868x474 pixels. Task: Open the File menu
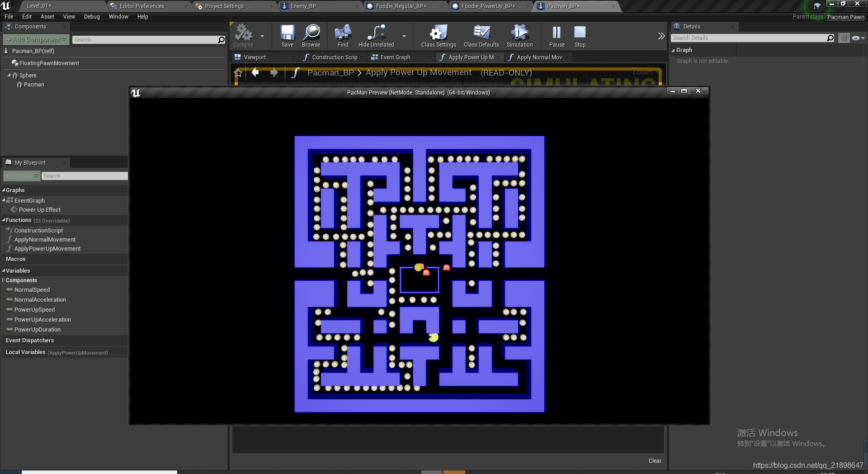click(x=9, y=17)
